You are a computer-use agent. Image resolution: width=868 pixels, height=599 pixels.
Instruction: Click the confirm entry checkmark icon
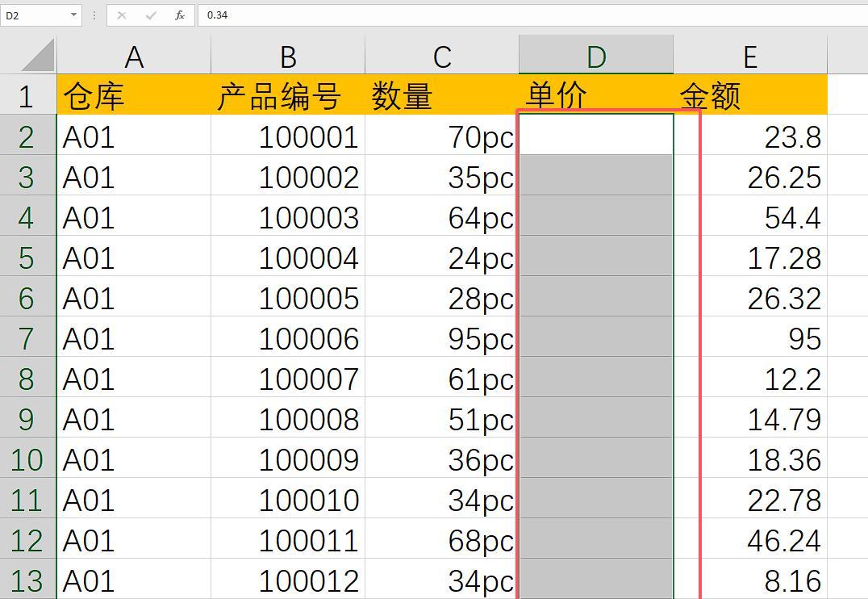click(x=151, y=15)
